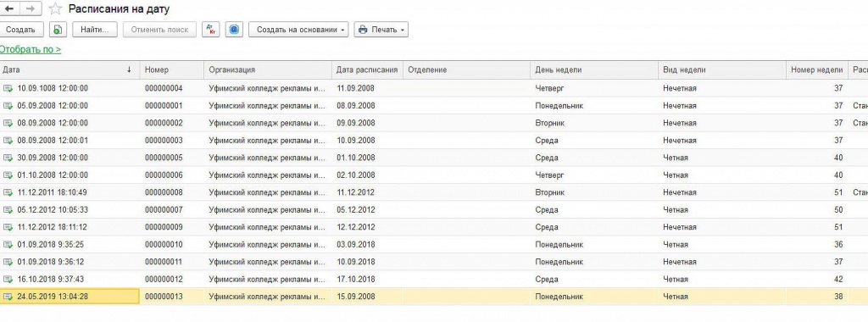This screenshot has width=868, height=322.
Task: Sort by the Организация column header
Action: coord(268,69)
